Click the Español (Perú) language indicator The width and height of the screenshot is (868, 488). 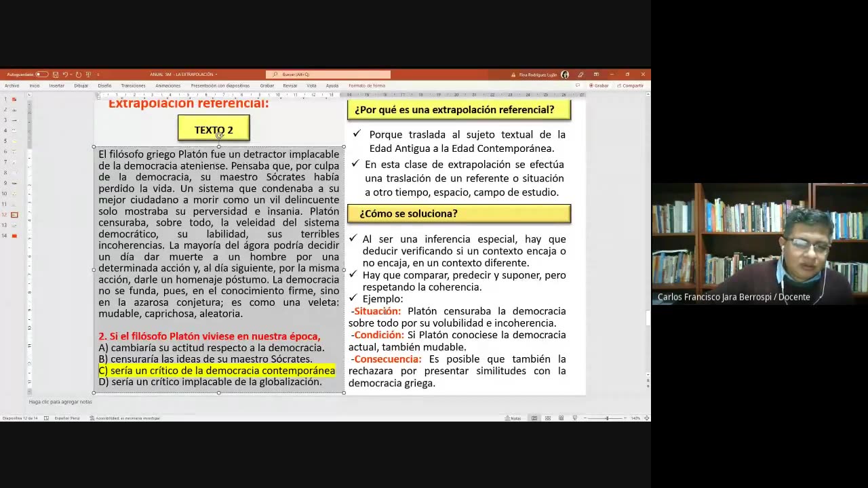[67, 418]
